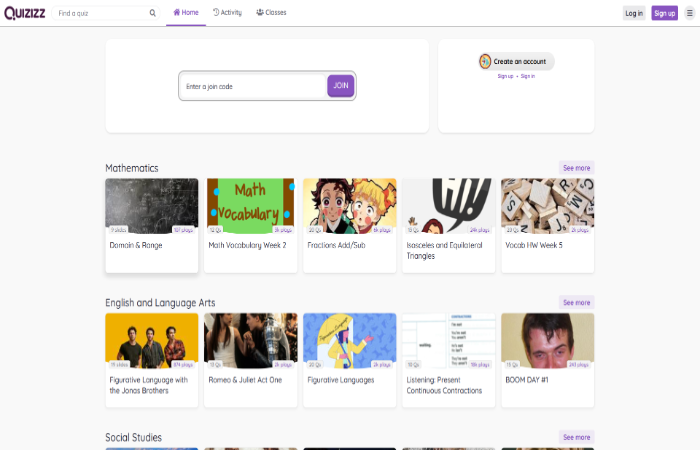The image size is (700, 450).
Task: Click the Vocab HW Week 5 title
Action: click(534, 245)
